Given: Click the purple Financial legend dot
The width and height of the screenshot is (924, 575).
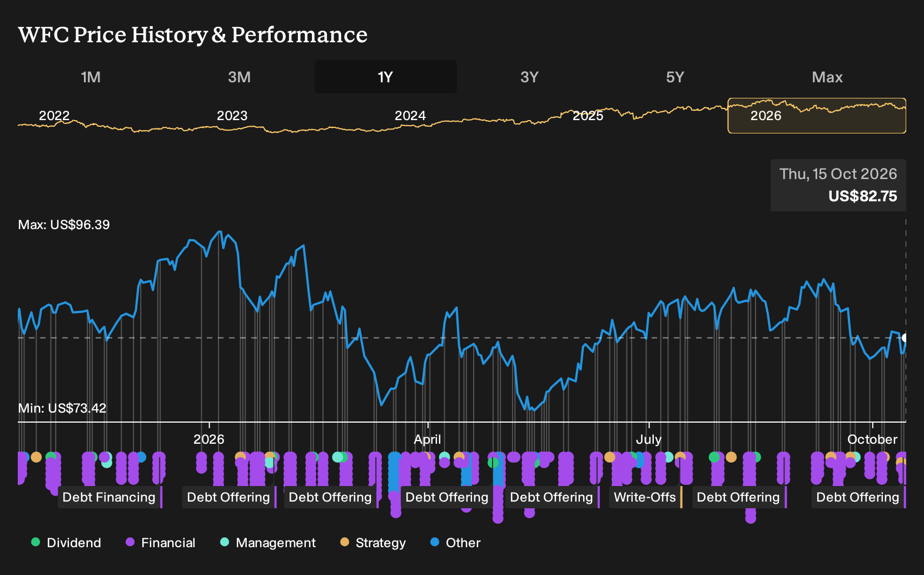Looking at the screenshot, I should coord(130,542).
